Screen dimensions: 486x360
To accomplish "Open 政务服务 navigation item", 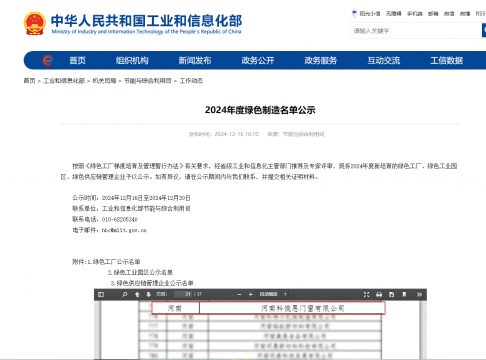I will 321,60.
